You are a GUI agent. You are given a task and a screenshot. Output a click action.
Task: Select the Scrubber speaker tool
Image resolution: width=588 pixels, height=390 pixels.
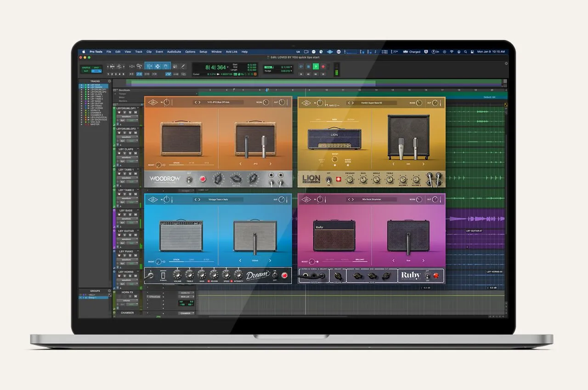[175, 67]
